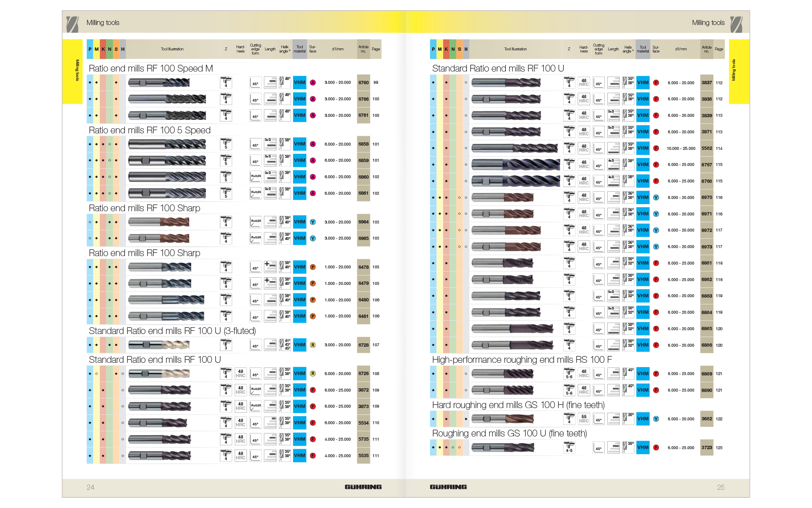Click article number 5582
Image resolution: width=812 pixels, height=508 pixels.
tap(707, 148)
